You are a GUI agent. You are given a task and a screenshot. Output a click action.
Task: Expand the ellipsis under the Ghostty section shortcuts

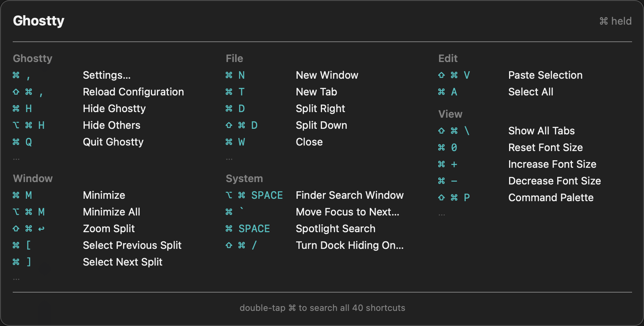[x=16, y=159]
